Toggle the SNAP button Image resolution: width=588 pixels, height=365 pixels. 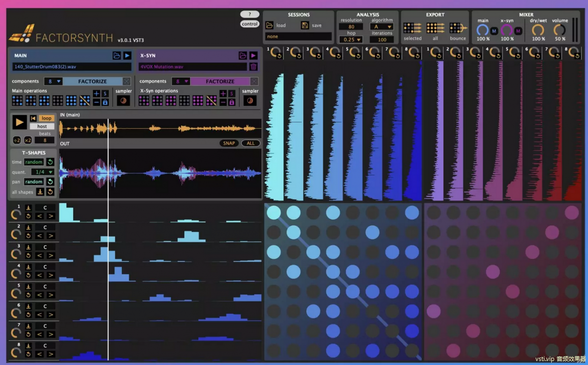pos(229,143)
